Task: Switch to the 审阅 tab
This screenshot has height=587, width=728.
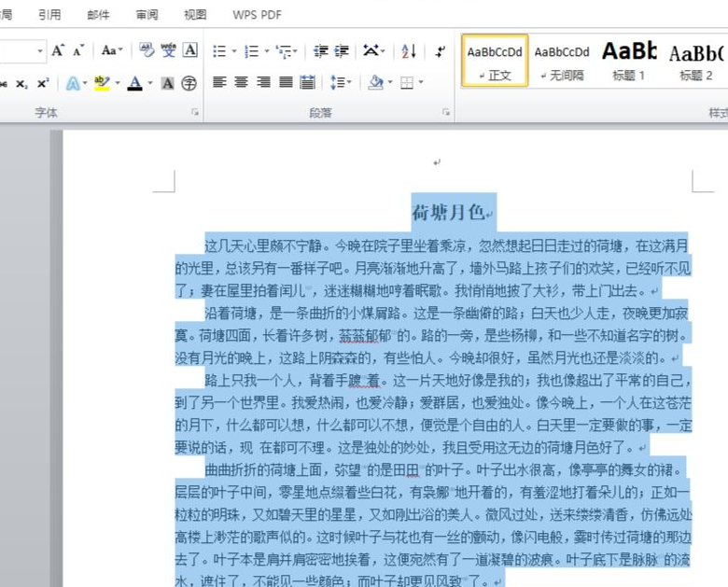Action: pos(147,15)
